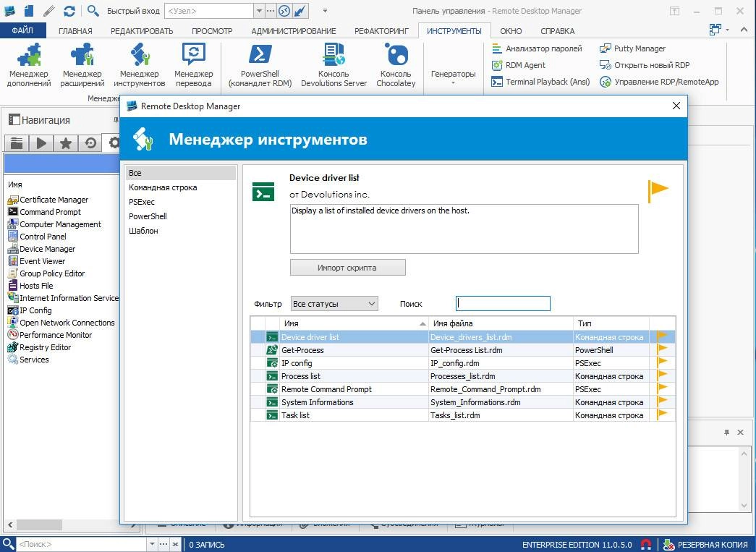Select the Шаблон category
756x552 pixels.
click(181, 231)
